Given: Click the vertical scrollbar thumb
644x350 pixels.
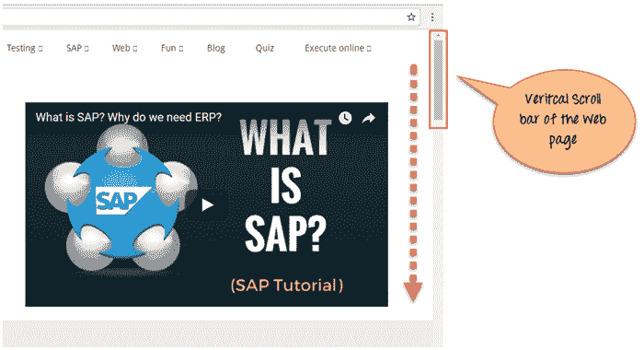Looking at the screenshot, I should [x=438, y=80].
